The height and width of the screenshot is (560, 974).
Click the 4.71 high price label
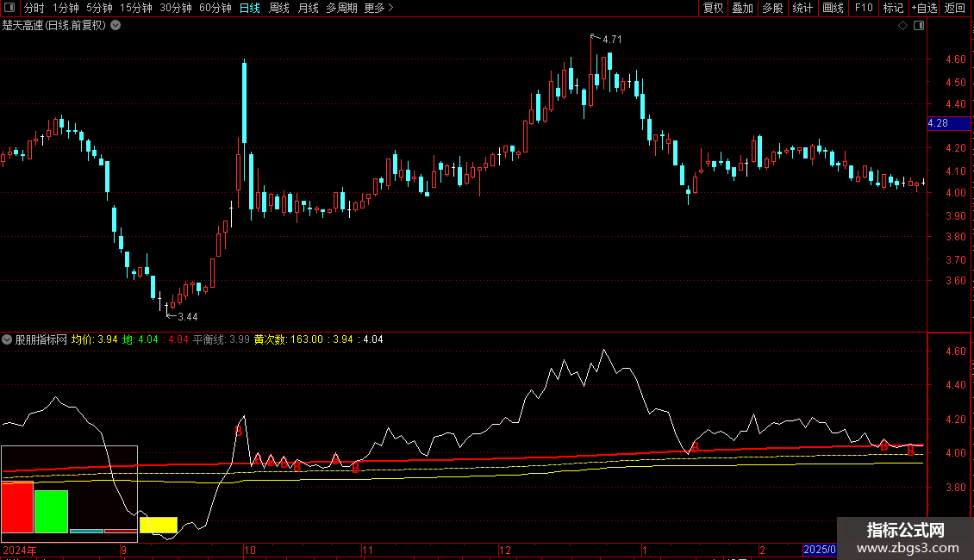click(612, 40)
